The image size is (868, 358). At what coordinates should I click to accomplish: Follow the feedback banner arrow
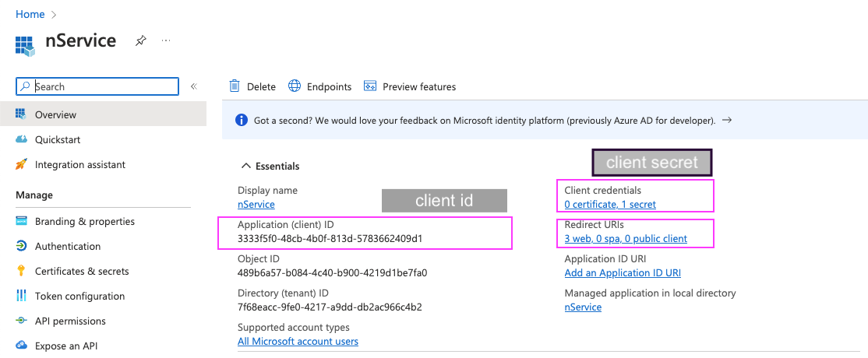727,121
